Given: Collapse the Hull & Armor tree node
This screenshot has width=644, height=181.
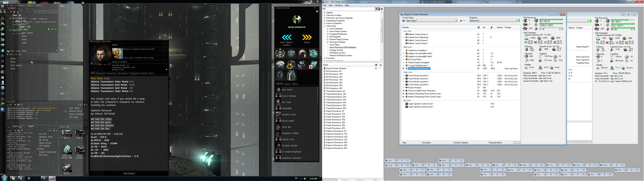Looking at the screenshot, I should click(325, 26).
